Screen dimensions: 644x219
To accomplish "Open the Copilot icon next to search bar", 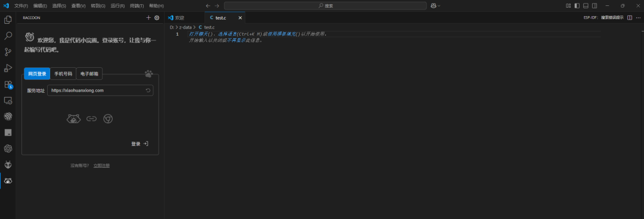I will (434, 6).
